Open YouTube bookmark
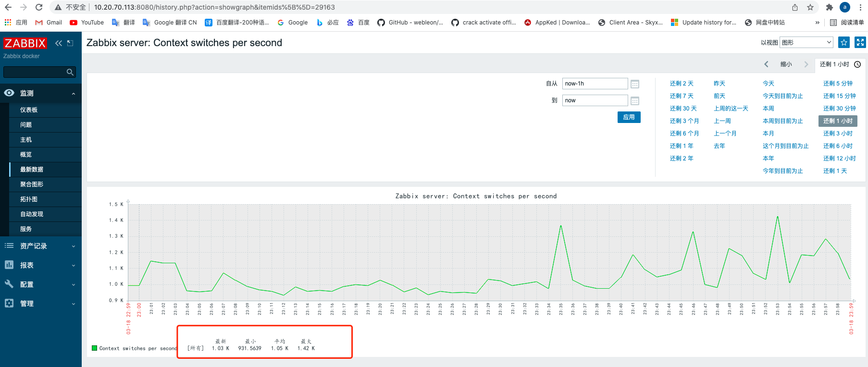Screen dimensions: 868x367 tap(87, 23)
